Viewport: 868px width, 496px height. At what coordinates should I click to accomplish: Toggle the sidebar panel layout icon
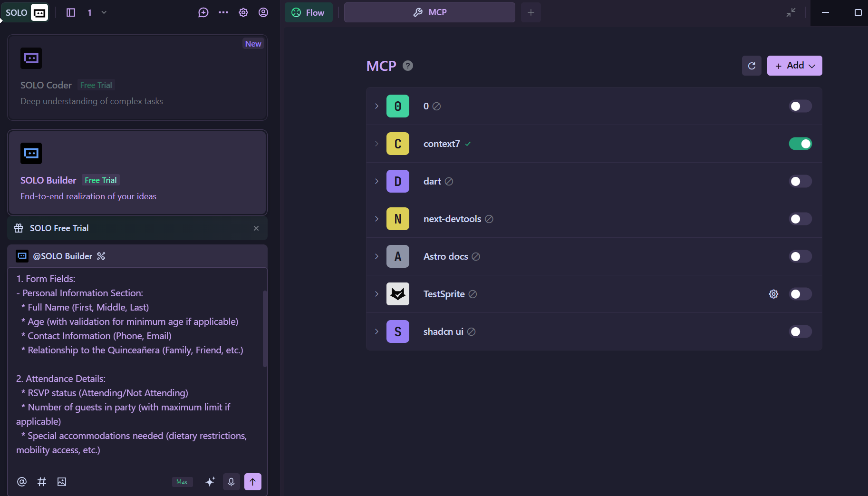tap(71, 13)
